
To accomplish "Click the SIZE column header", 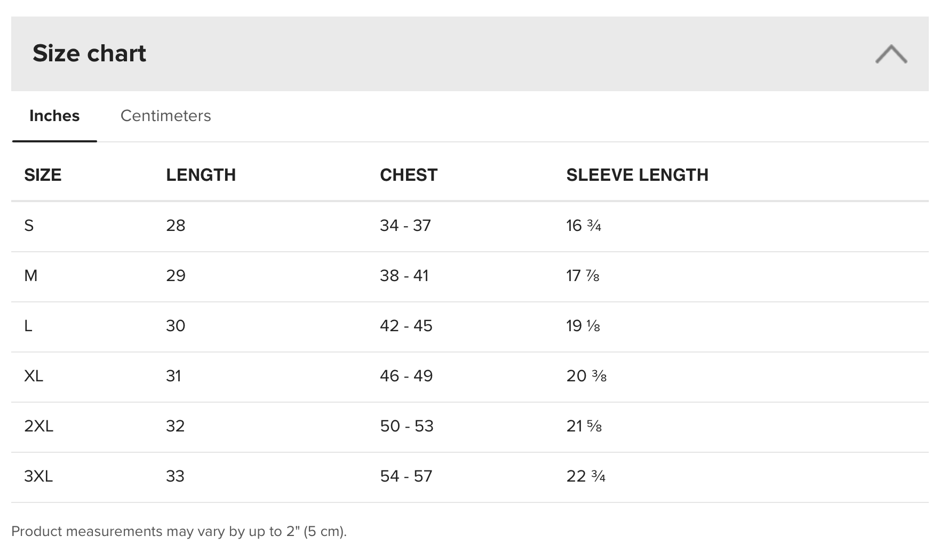I will (x=43, y=175).
